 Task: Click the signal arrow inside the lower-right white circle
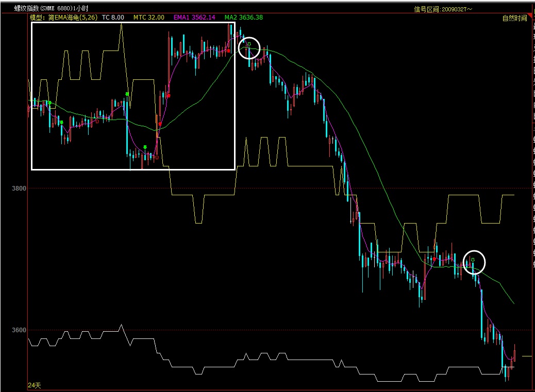tap(473, 260)
